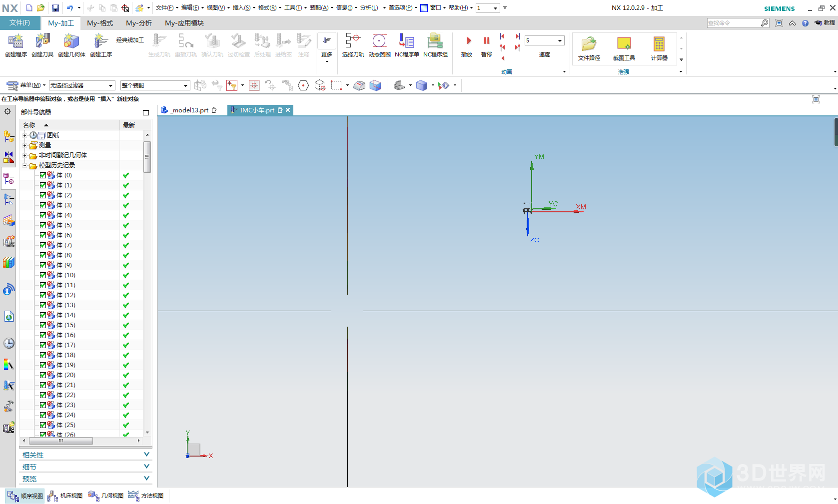The image size is (838, 504).
Task: Click the blue Help question mark icon
Action: click(x=805, y=23)
